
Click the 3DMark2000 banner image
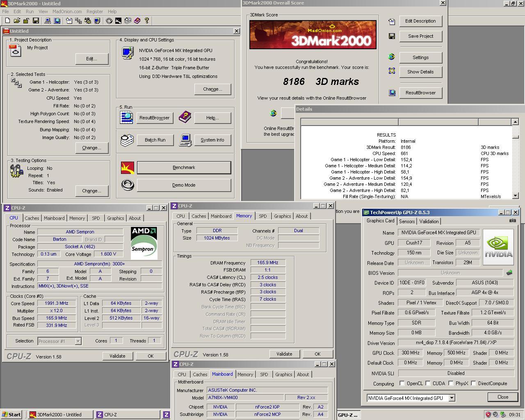tap(313, 35)
